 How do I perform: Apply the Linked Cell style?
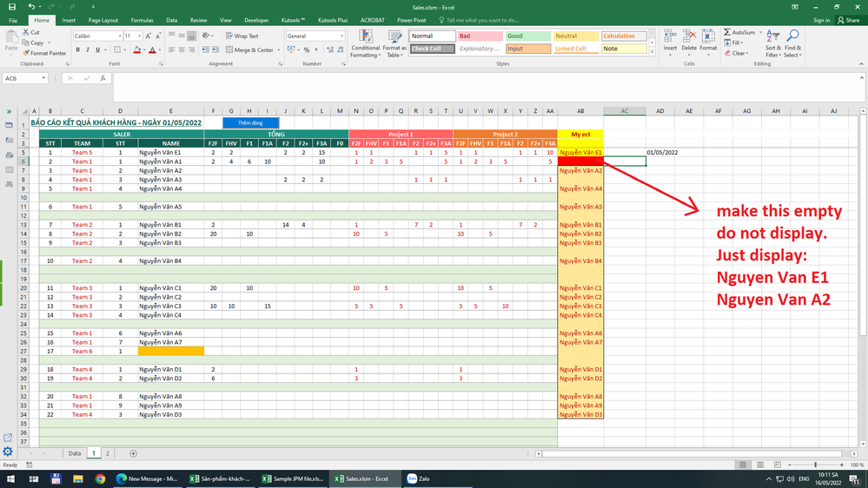(x=575, y=49)
